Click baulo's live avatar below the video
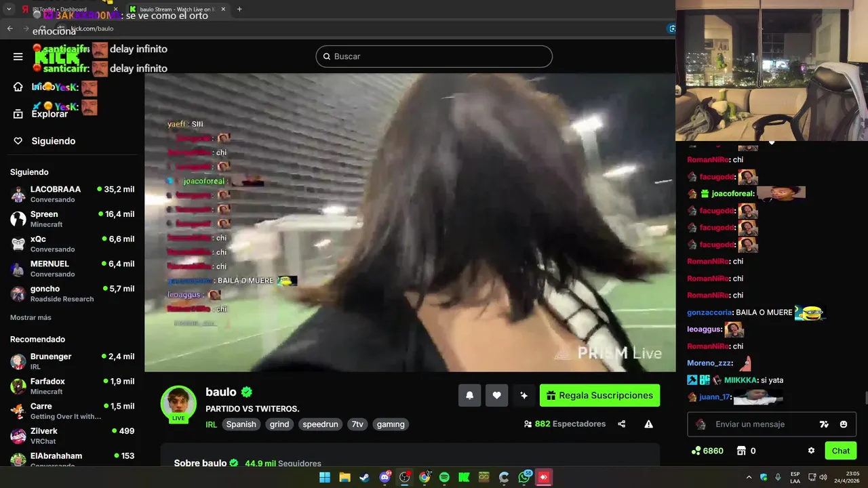The image size is (868, 488). [178, 404]
